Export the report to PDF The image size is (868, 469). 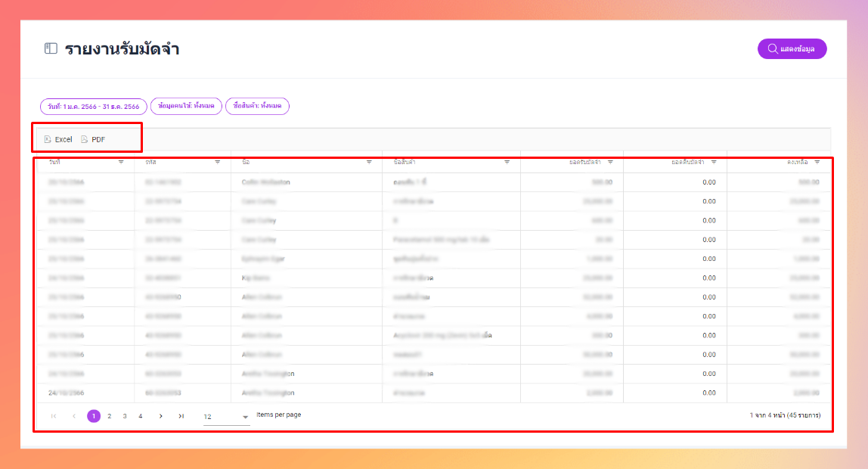[93, 139]
